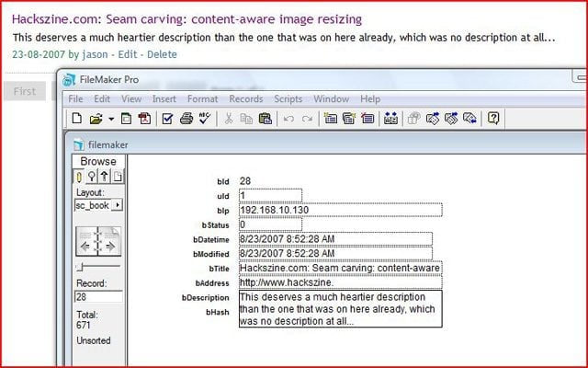Click the bAddress field with hackszine URL
This screenshot has height=368, width=588.
341,282
